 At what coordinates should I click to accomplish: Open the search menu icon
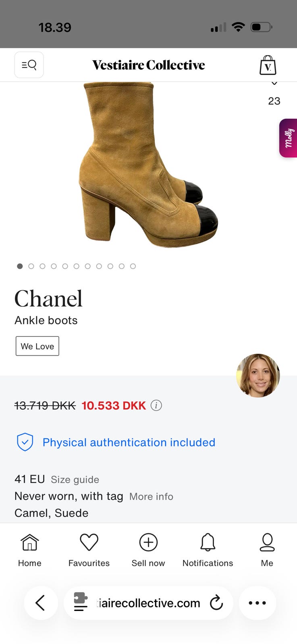coord(29,65)
